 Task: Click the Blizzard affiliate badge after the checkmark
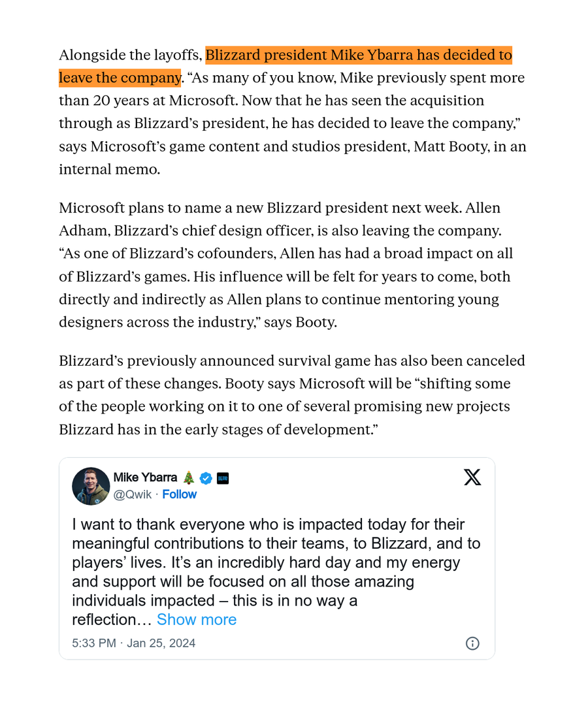tap(223, 477)
